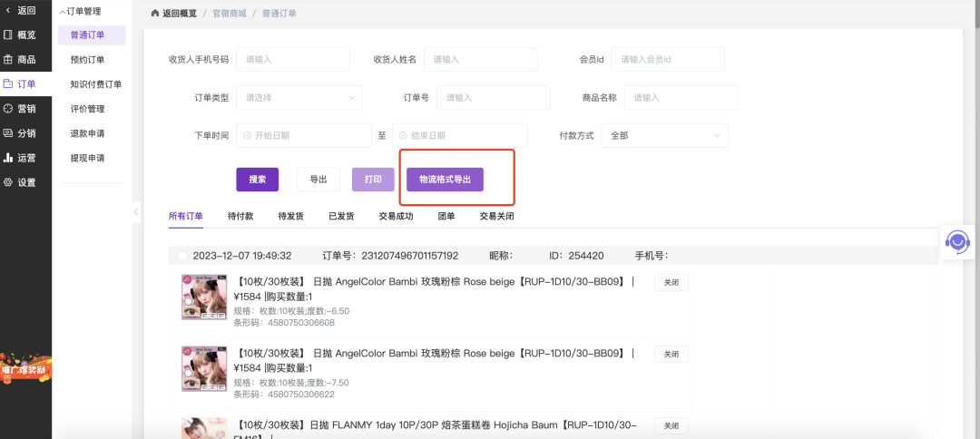Viewport: 980px width, 439px height.
Task: Focus the 订单号 input field
Action: pyautogui.click(x=493, y=97)
